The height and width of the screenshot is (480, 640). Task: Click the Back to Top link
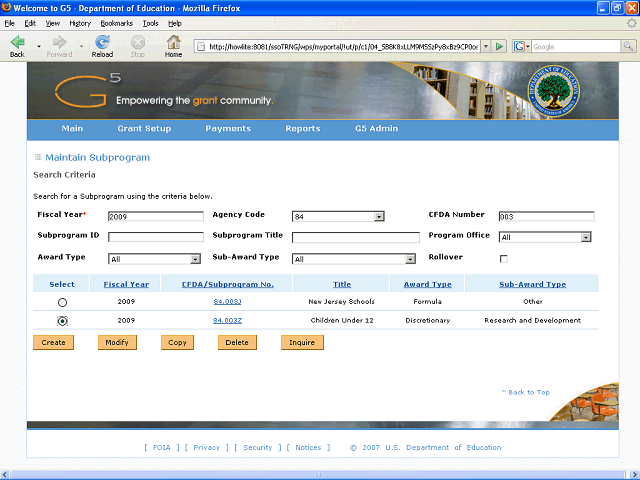pyautogui.click(x=526, y=392)
